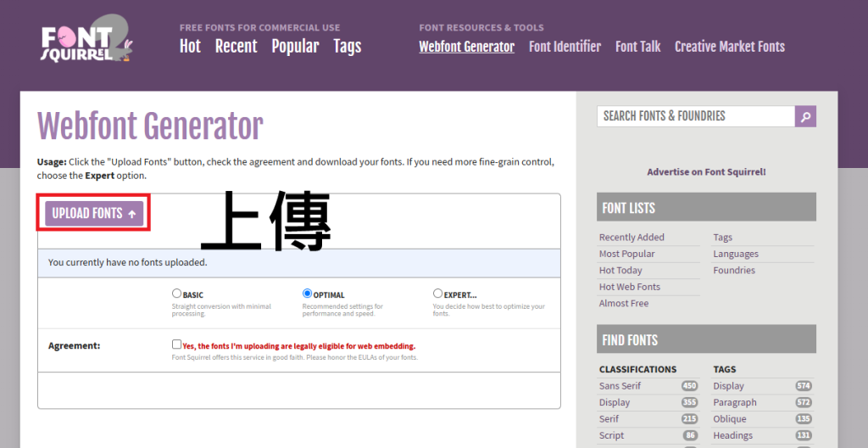
Task: Open the Font Identifier tool
Action: click(565, 47)
